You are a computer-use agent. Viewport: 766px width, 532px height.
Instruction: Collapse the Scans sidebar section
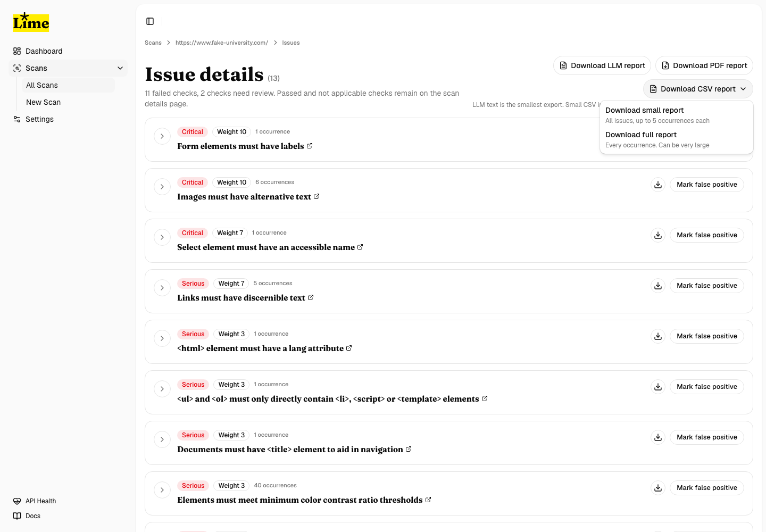[x=120, y=68]
